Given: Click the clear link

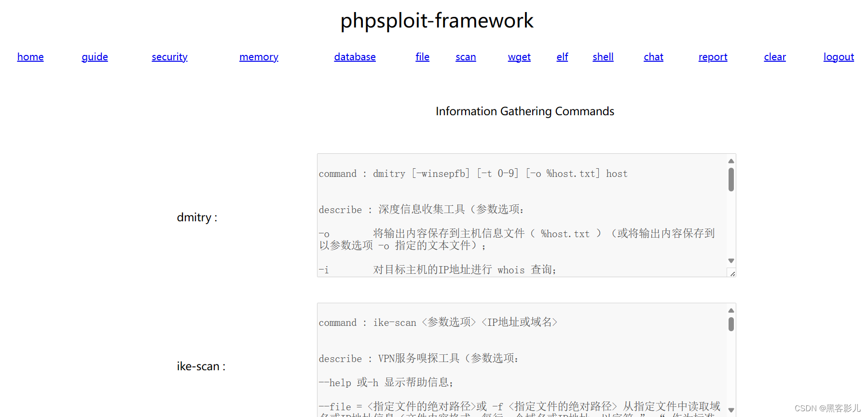Looking at the screenshot, I should point(775,57).
